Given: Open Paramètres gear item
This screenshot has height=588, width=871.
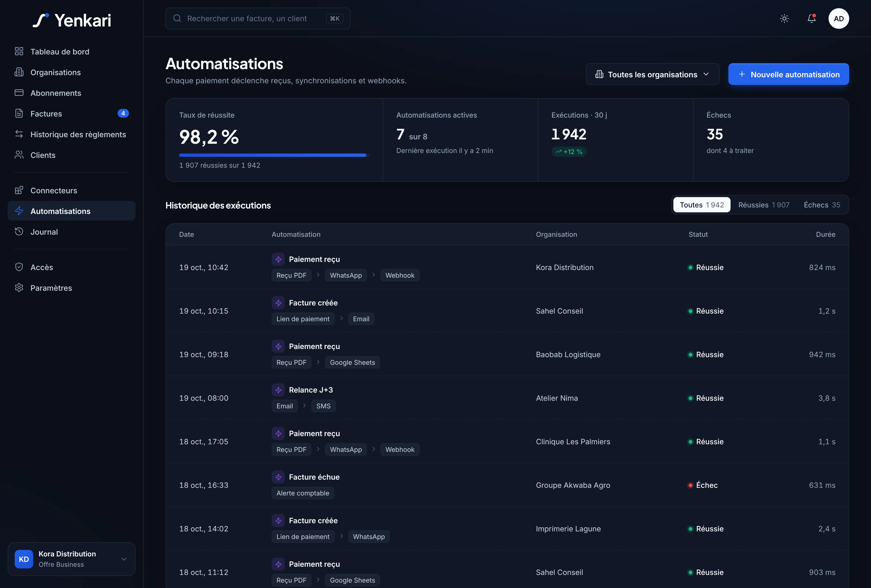Looking at the screenshot, I should [71, 288].
